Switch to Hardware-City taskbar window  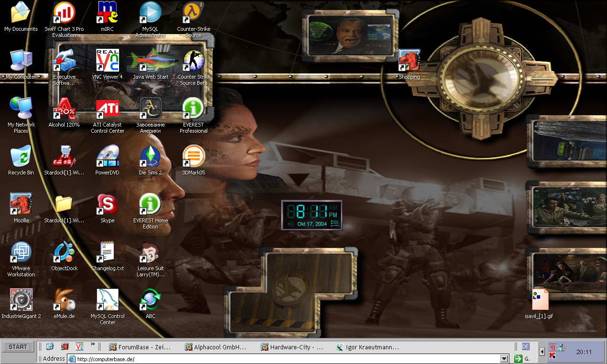click(292, 347)
